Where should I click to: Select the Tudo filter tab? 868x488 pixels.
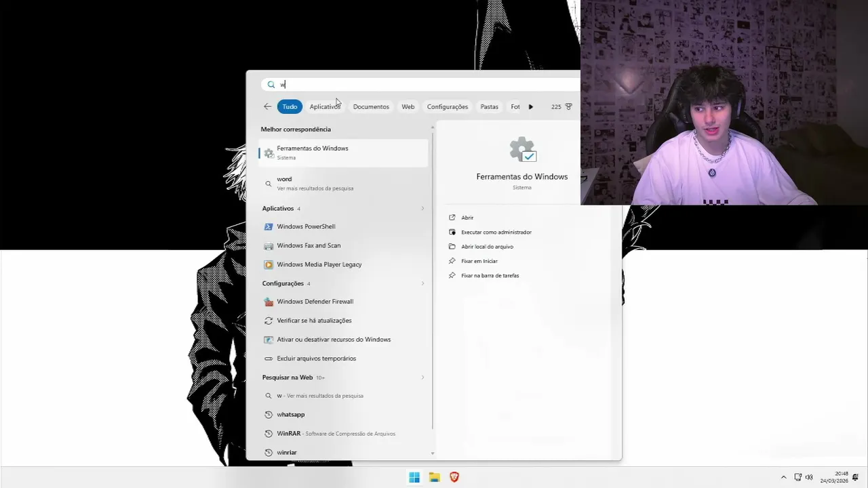tap(290, 106)
